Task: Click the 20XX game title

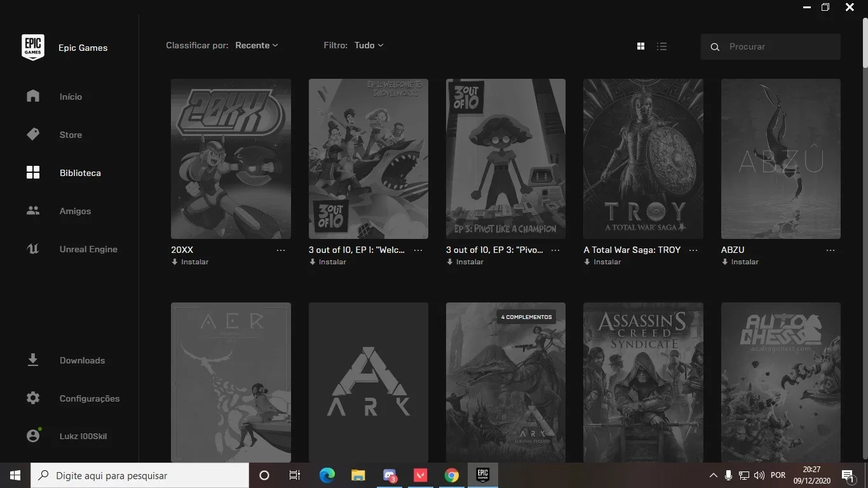Action: pos(182,250)
